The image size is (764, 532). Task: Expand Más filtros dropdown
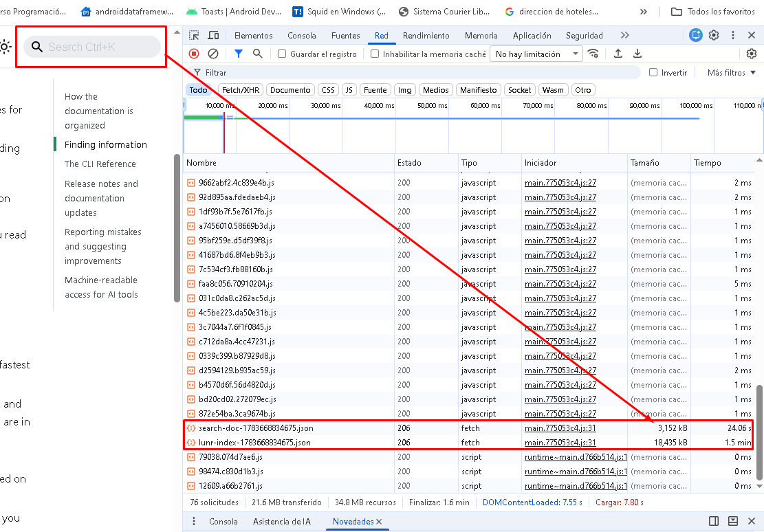click(x=732, y=73)
